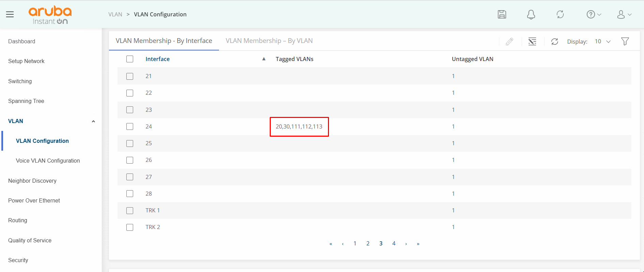Toggle the select-all header checkbox

130,59
